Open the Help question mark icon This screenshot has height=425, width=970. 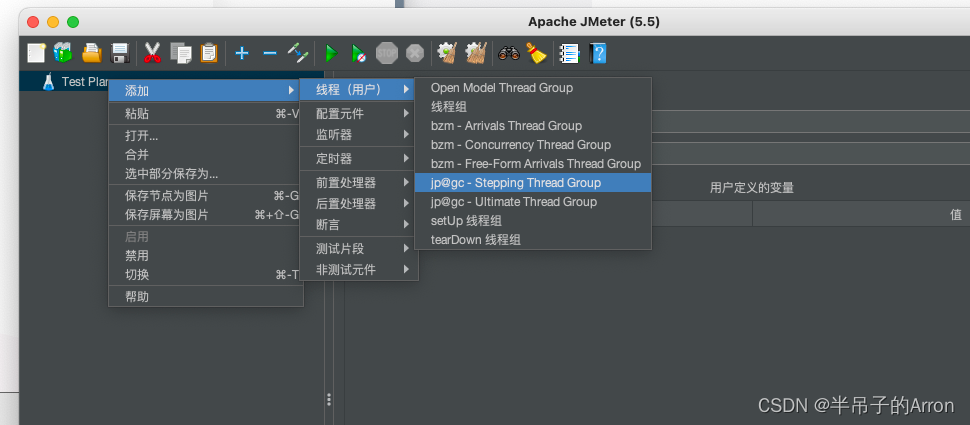tap(598, 53)
